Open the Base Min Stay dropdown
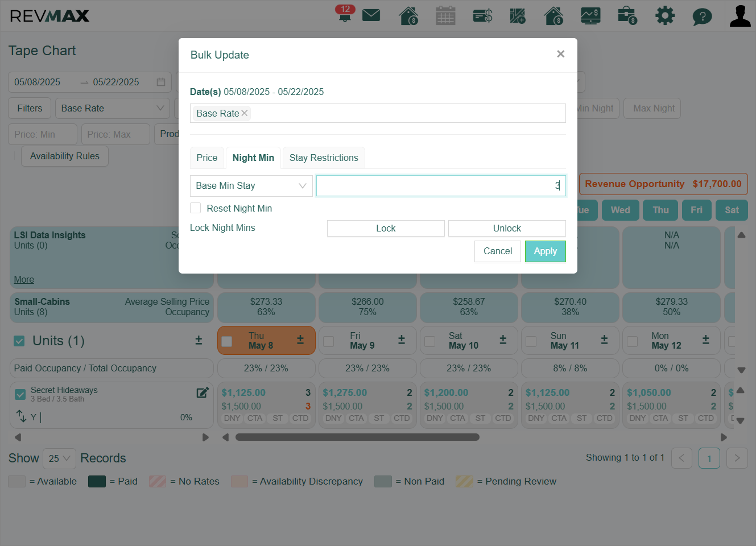 click(251, 186)
